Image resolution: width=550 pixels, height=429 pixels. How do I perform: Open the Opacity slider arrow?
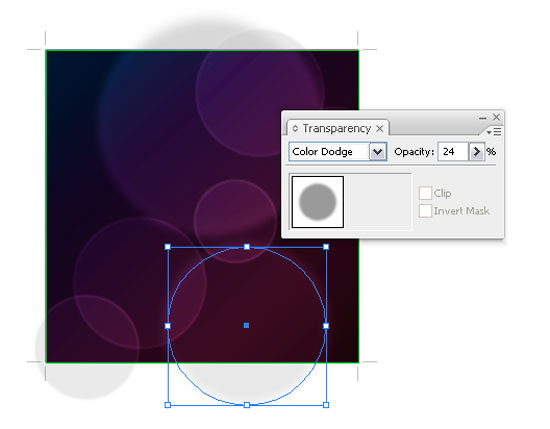[477, 152]
